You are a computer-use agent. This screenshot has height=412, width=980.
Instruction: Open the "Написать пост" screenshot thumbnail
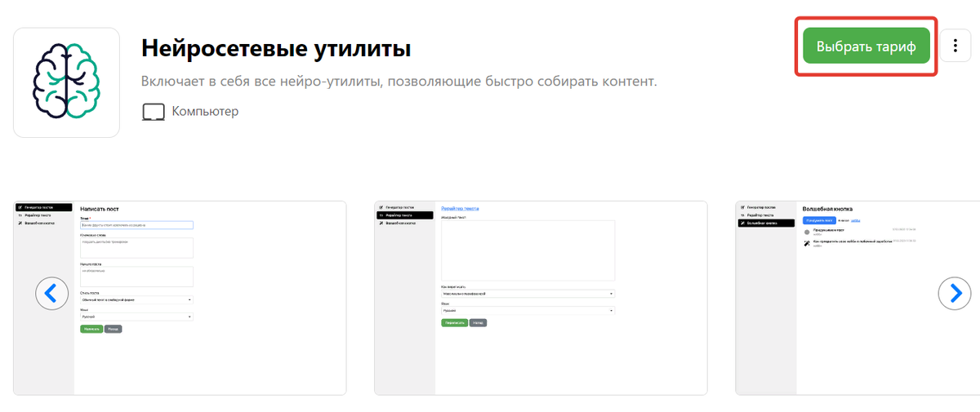tap(180, 298)
